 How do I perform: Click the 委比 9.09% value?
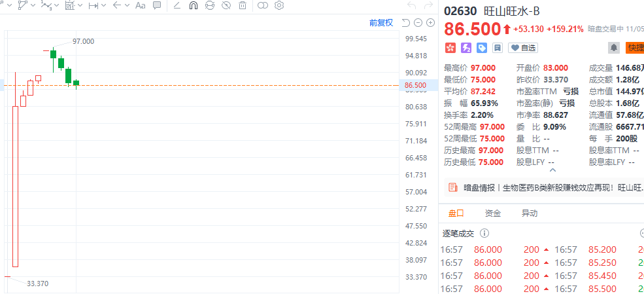click(x=554, y=126)
